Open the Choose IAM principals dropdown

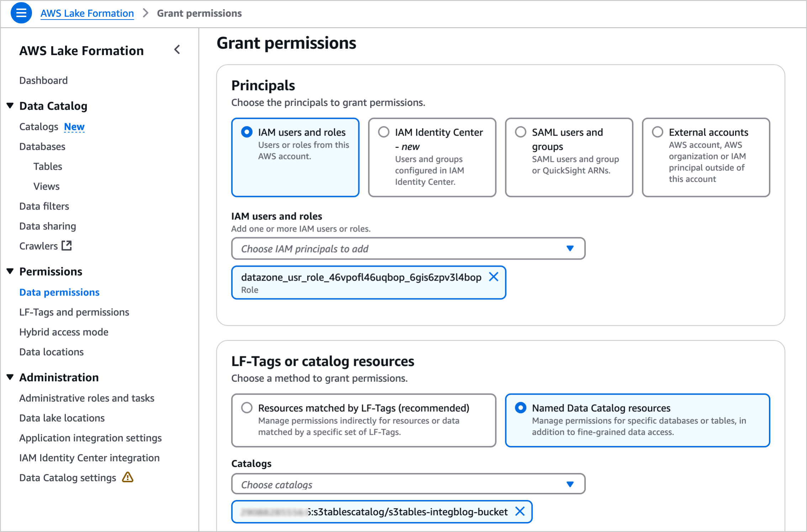tap(408, 249)
